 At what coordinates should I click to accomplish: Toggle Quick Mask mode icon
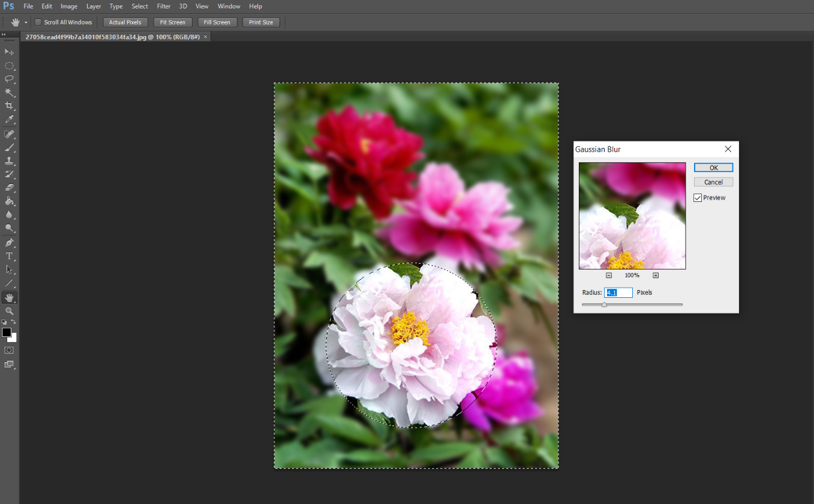(10, 350)
